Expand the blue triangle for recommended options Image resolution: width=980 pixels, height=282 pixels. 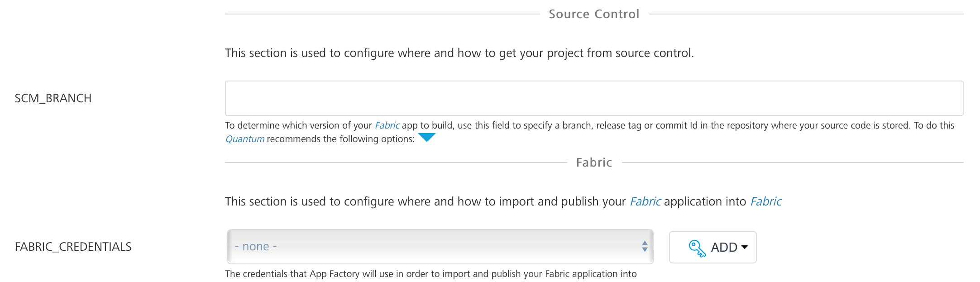point(426,138)
